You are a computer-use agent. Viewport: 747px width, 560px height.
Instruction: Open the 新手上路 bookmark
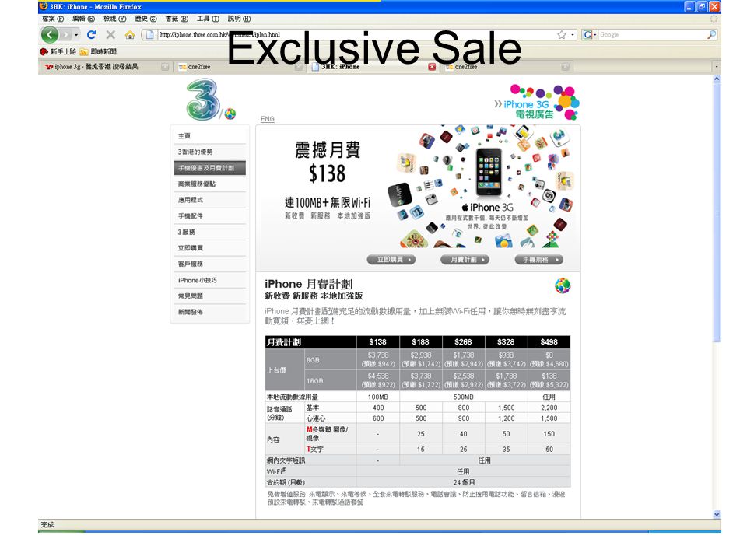(58, 51)
